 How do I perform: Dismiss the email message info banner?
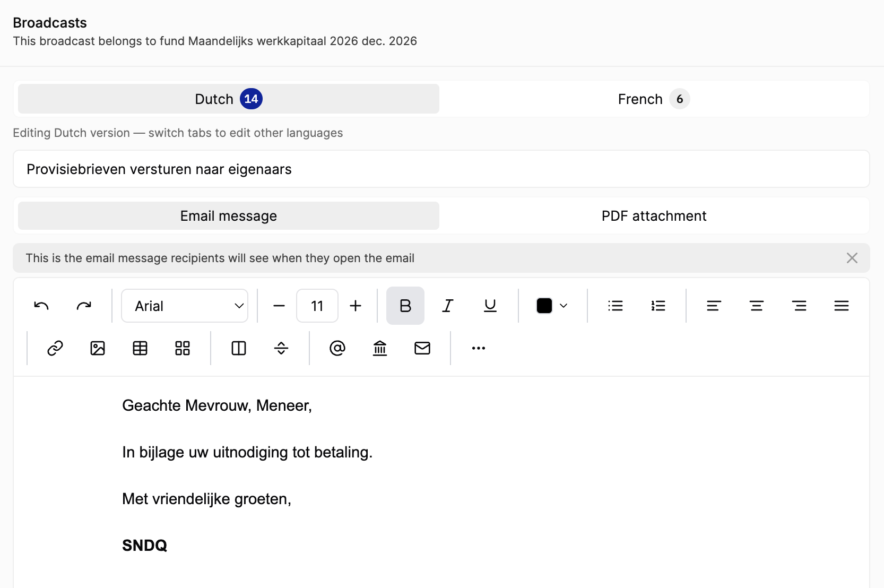point(852,258)
